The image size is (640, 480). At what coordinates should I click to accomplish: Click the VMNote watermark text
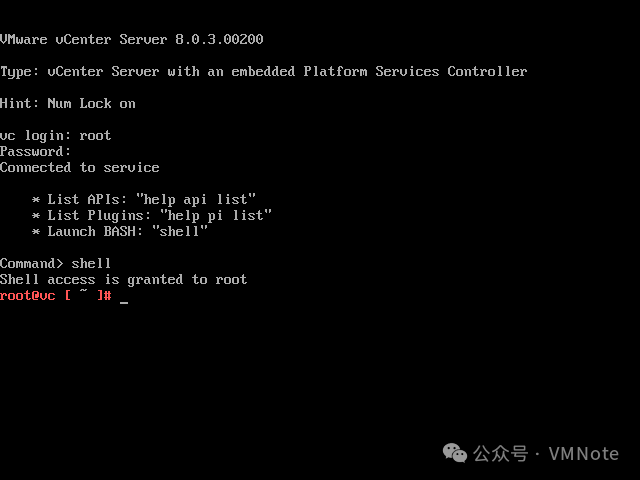pos(584,454)
